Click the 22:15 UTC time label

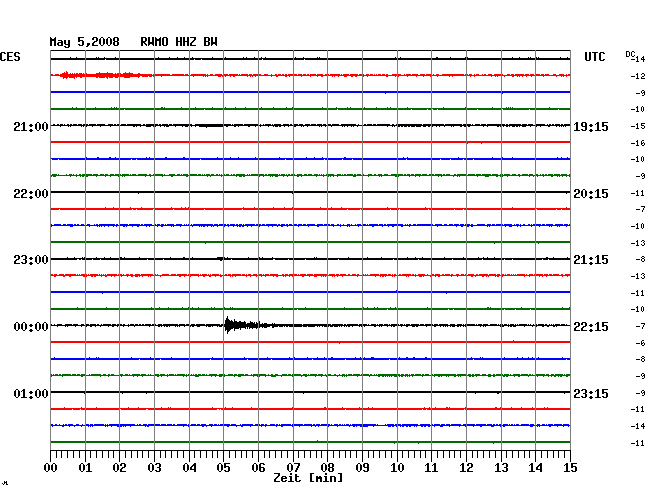(x=591, y=327)
